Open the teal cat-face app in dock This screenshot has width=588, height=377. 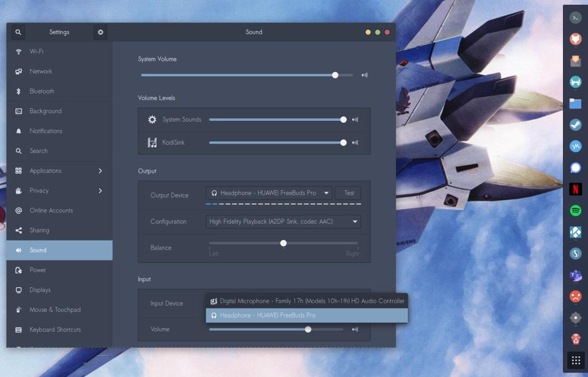tap(575, 82)
